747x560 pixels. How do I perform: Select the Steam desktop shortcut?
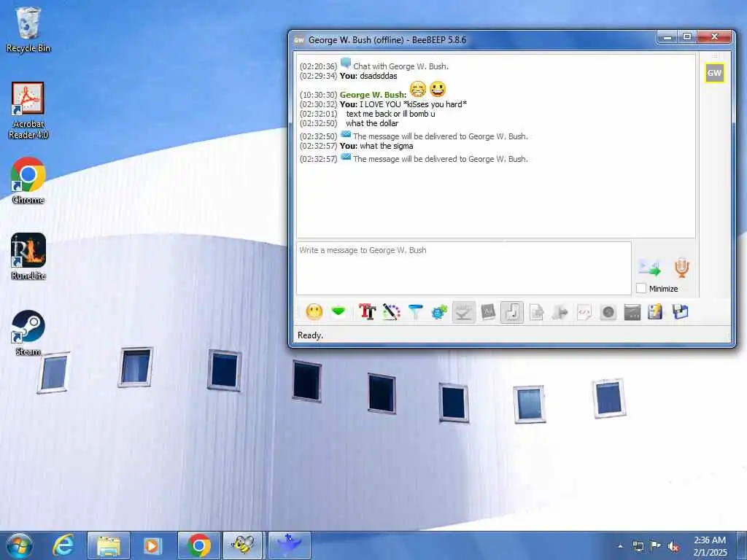(x=28, y=332)
